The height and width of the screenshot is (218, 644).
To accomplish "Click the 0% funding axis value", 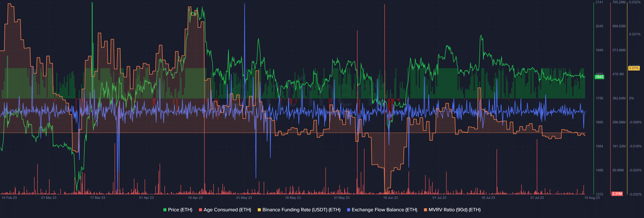I will point(631,98).
